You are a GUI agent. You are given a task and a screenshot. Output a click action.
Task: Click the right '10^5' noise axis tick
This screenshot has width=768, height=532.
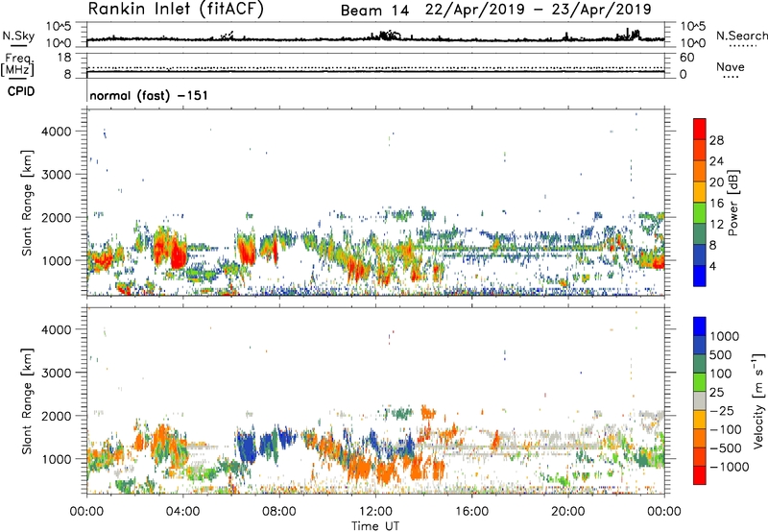[x=692, y=26]
